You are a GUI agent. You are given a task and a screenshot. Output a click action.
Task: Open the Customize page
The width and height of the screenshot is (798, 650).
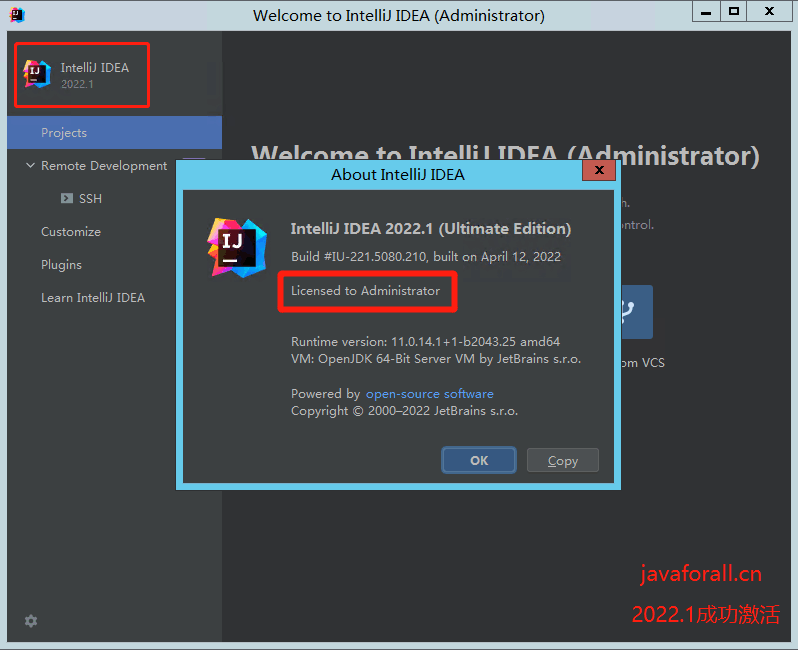tap(71, 232)
